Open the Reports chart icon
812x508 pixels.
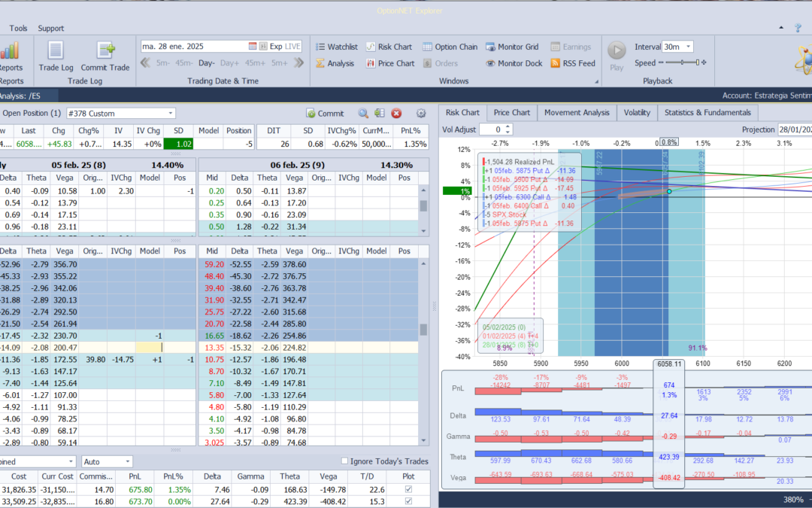pos(9,51)
